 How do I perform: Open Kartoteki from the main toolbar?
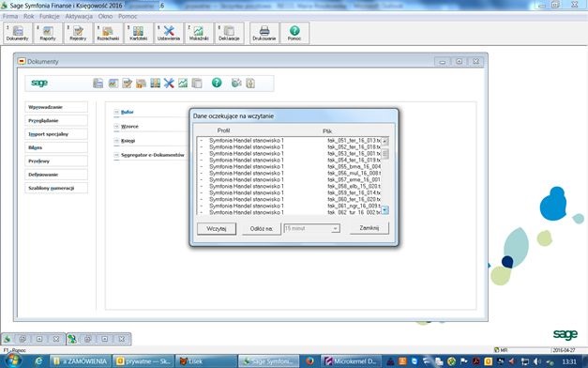click(139, 33)
